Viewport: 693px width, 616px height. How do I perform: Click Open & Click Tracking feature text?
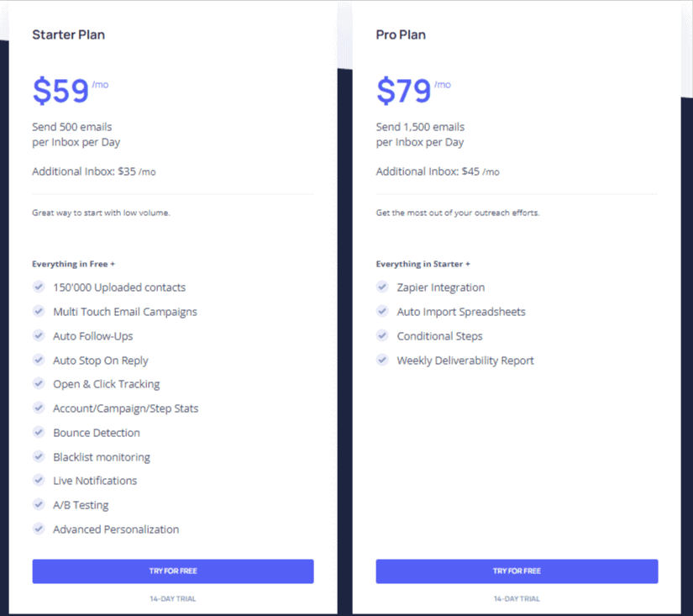(107, 384)
